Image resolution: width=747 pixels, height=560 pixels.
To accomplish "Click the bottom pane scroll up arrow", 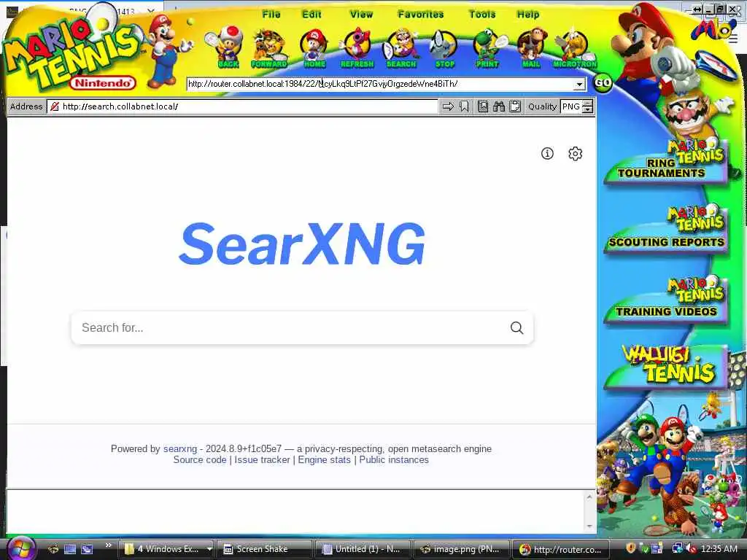I will (x=589, y=497).
